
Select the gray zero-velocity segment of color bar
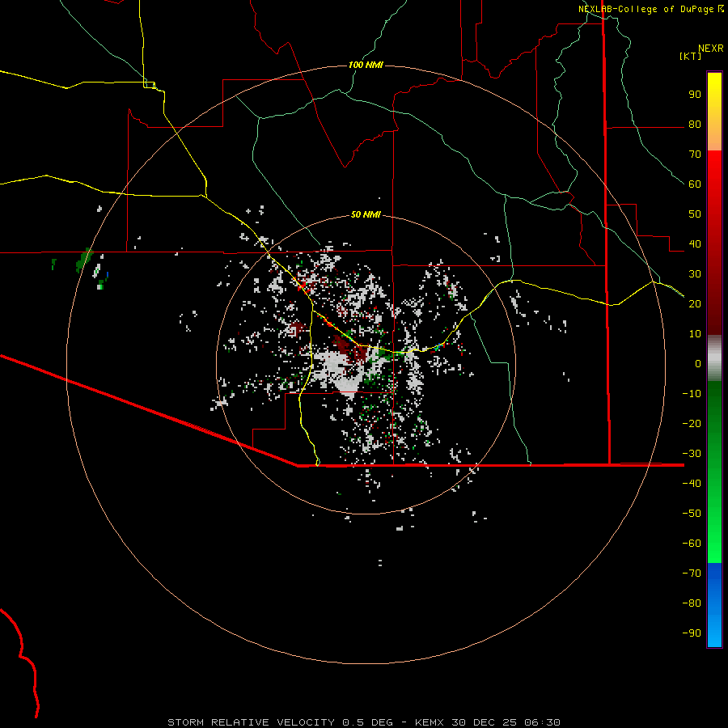click(714, 358)
